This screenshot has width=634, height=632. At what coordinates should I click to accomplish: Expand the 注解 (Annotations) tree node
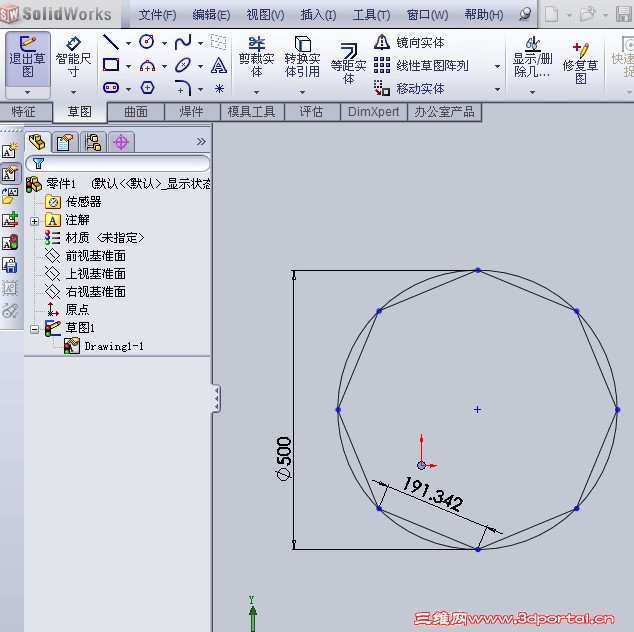point(34,221)
